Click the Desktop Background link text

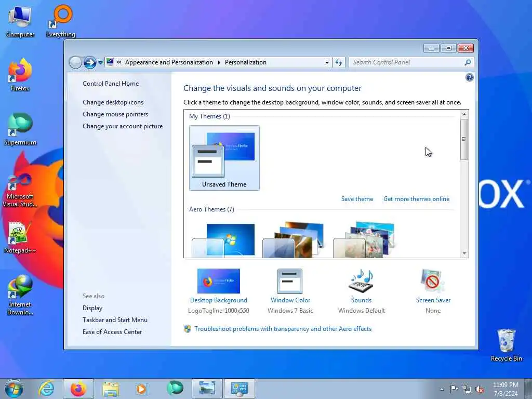click(x=219, y=300)
